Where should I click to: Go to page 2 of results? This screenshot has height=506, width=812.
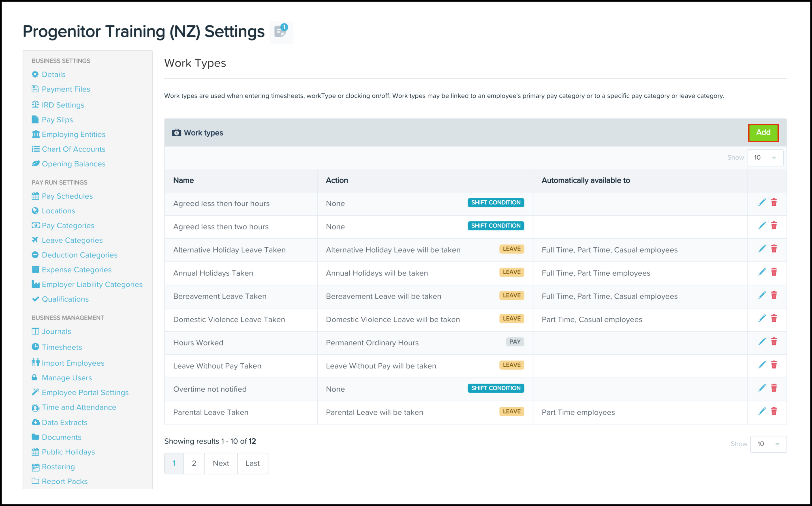194,463
